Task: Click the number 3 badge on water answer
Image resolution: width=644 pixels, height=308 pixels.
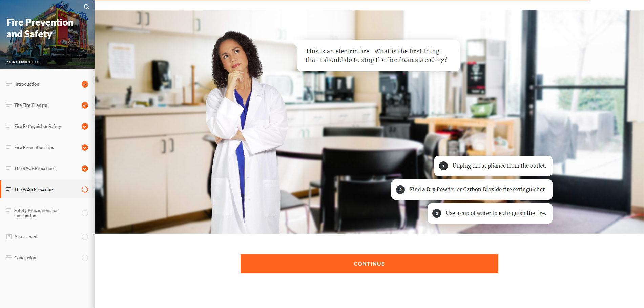Action: point(437,213)
